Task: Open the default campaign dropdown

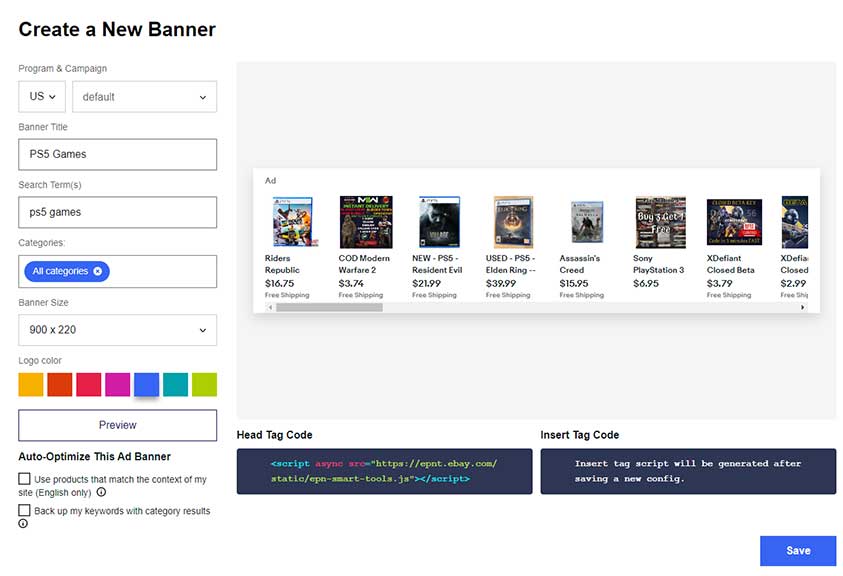Action: pyautogui.click(x=145, y=97)
